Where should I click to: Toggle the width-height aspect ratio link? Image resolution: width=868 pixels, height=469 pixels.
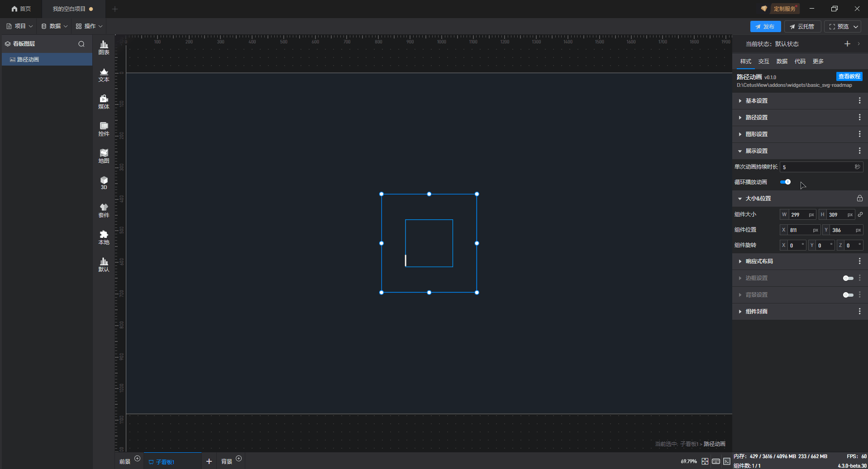click(860, 214)
